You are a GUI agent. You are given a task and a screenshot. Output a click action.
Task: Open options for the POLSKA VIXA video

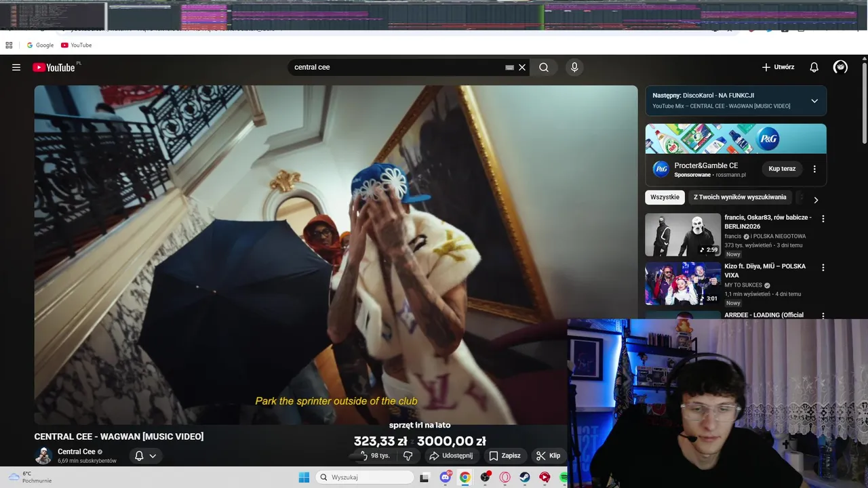[823, 268]
